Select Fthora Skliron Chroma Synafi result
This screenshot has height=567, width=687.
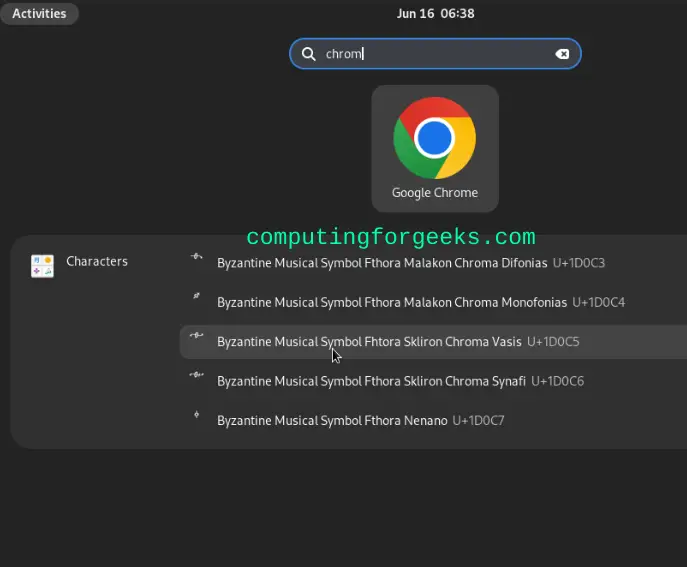click(x=434, y=381)
